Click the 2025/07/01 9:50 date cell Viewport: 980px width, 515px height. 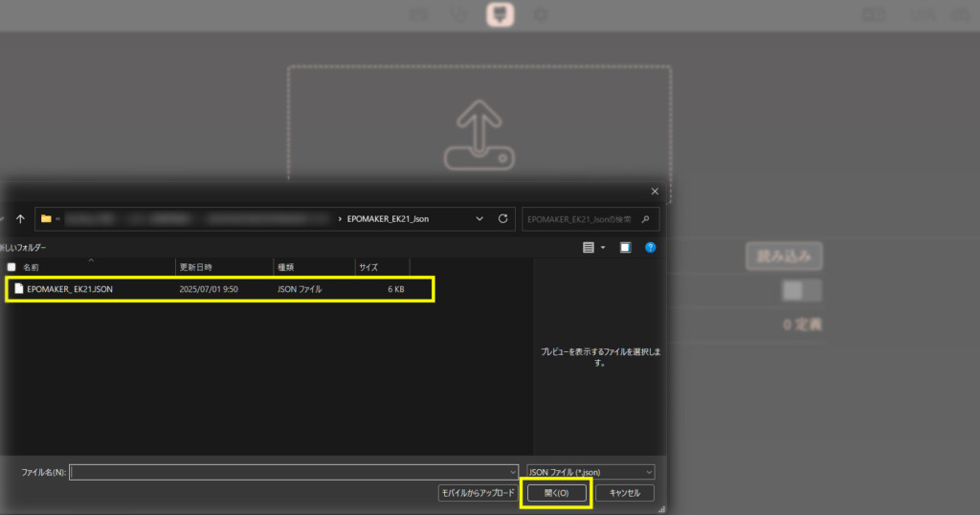coord(208,289)
